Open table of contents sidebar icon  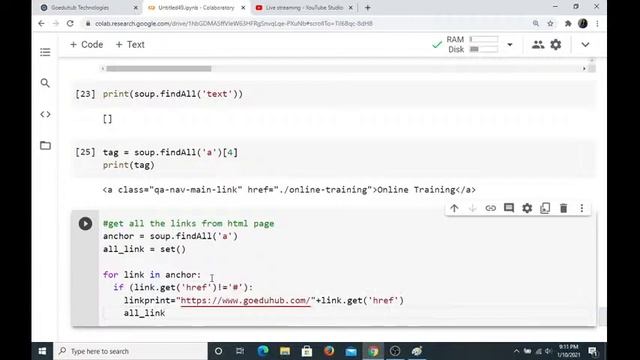point(45,52)
